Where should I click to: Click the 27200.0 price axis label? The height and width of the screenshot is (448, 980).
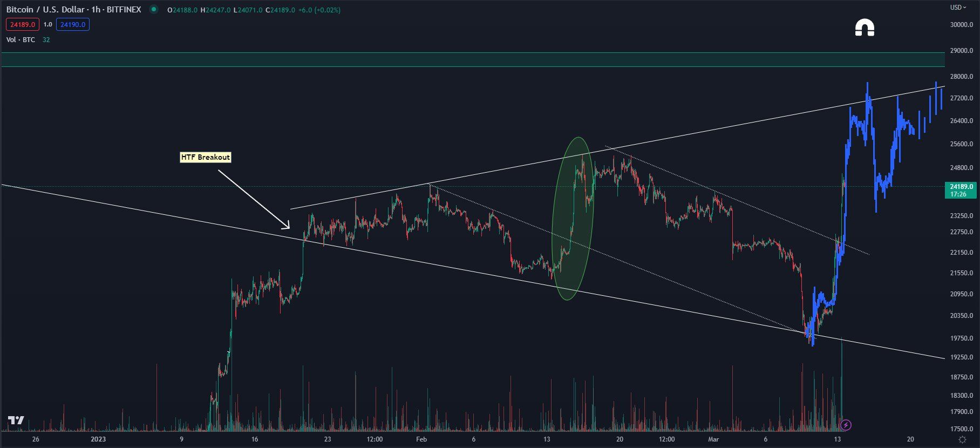pyautogui.click(x=962, y=98)
